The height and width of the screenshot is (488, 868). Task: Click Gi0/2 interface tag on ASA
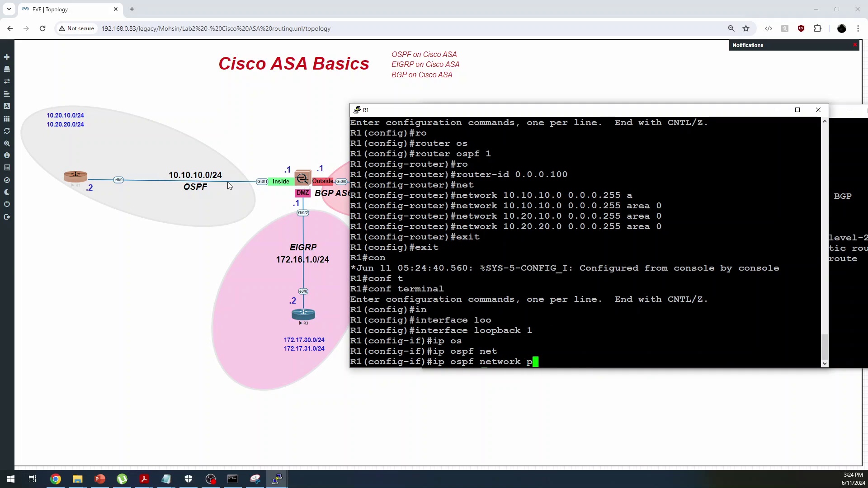point(303,212)
